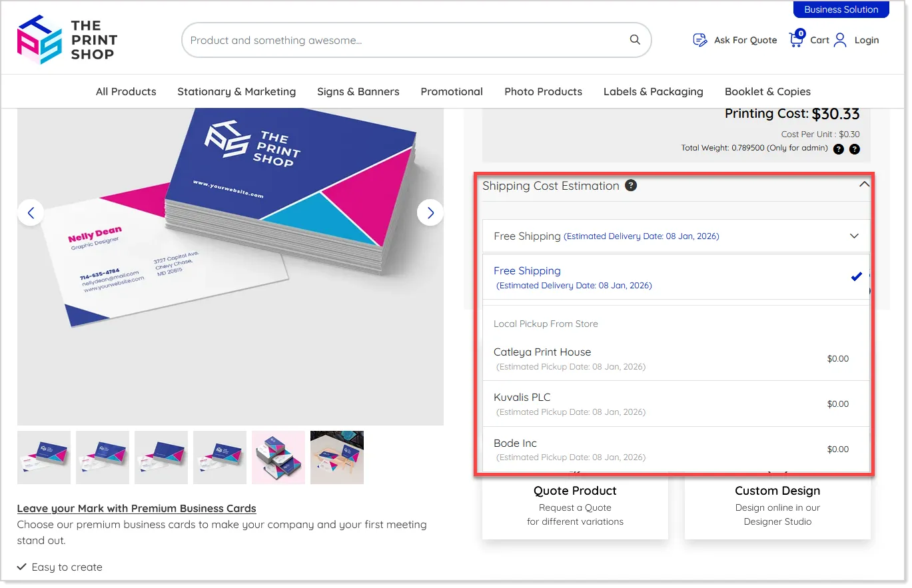The width and height of the screenshot is (912, 588).
Task: Click the 'Easy to create' text
Action: 67,567
